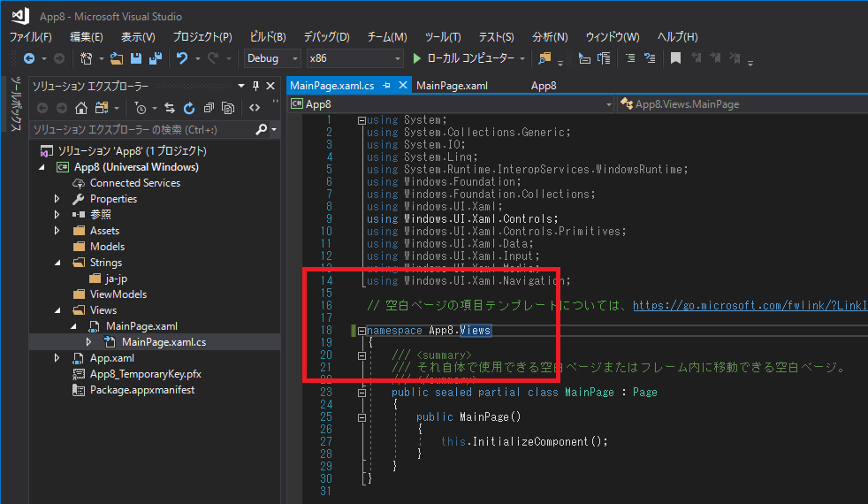Open the ローカル コンピューター target dropdown arrow
This screenshot has width=868, height=504.
point(522,58)
